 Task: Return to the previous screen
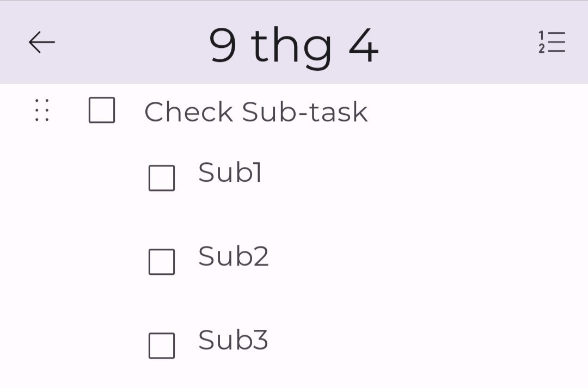pos(42,42)
